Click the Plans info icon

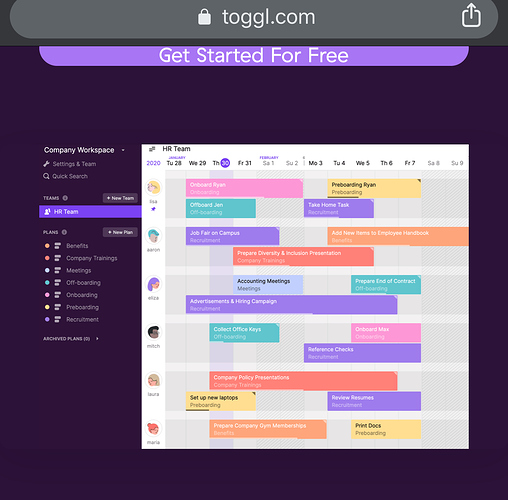point(64,232)
